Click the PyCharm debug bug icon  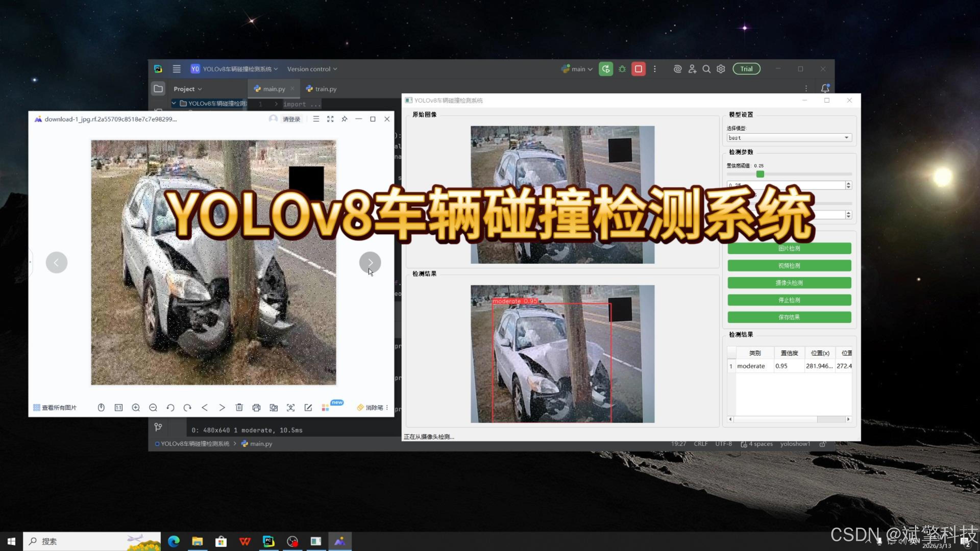622,69
